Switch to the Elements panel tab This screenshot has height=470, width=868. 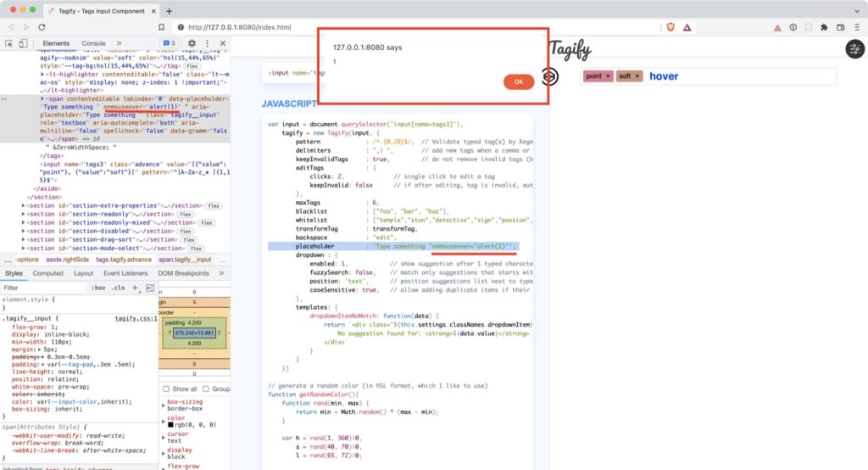[x=56, y=43]
